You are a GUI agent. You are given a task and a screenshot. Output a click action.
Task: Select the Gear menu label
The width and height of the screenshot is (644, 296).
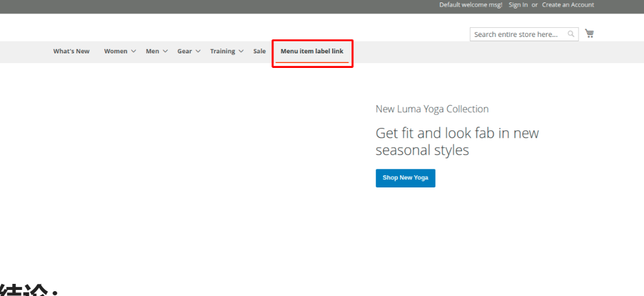click(x=185, y=52)
